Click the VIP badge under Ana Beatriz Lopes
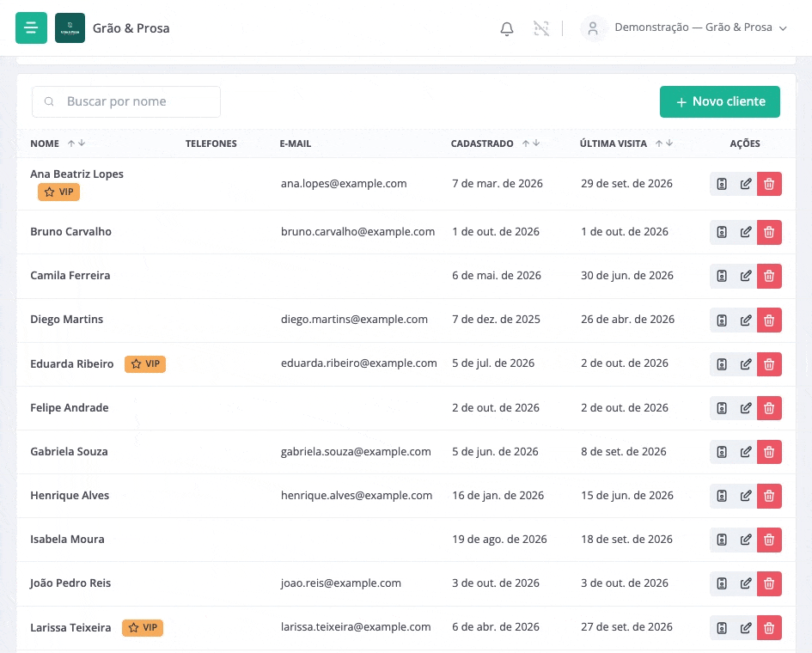 pos(58,192)
